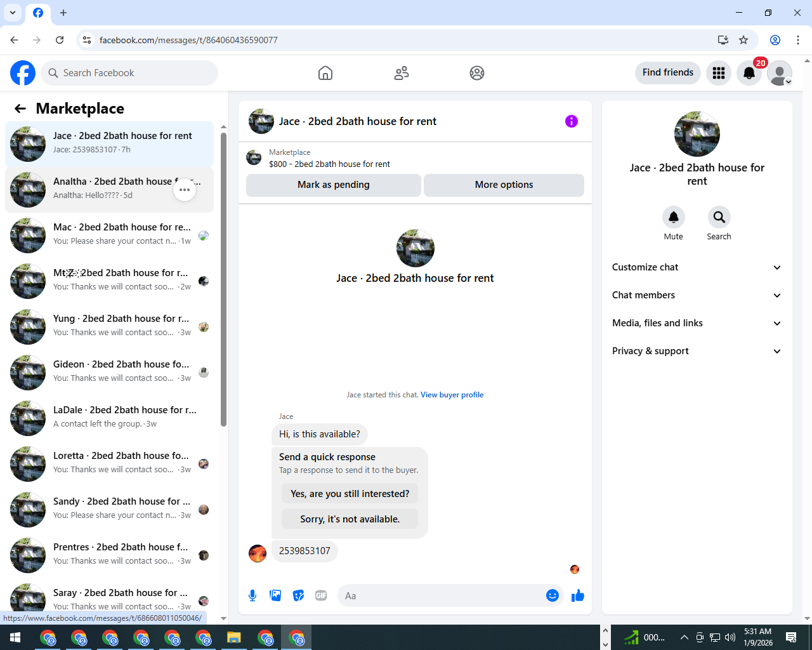Open Chrome profile icon in toolbar

coord(775,40)
